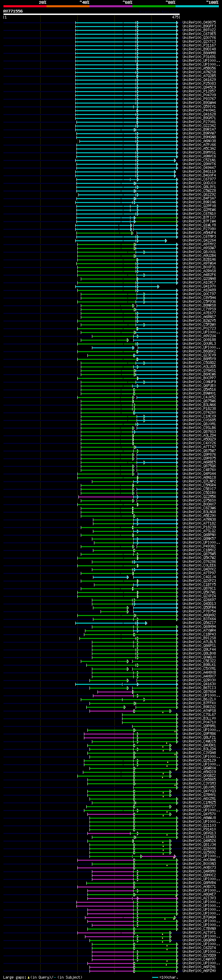222x980 pixels.
Task: Click the UniRef100_O76286 label
Action: click(199, 561)
